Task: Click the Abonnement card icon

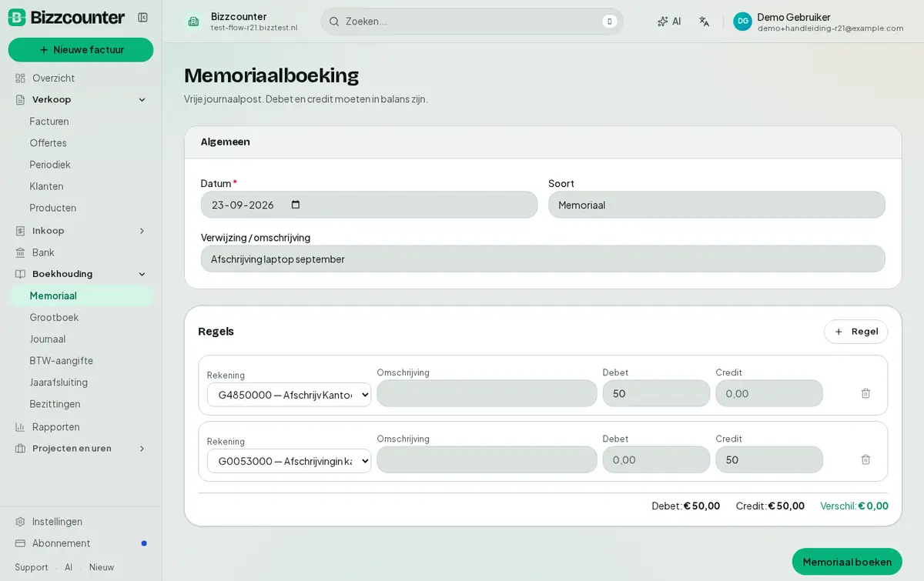Action: tap(21, 543)
